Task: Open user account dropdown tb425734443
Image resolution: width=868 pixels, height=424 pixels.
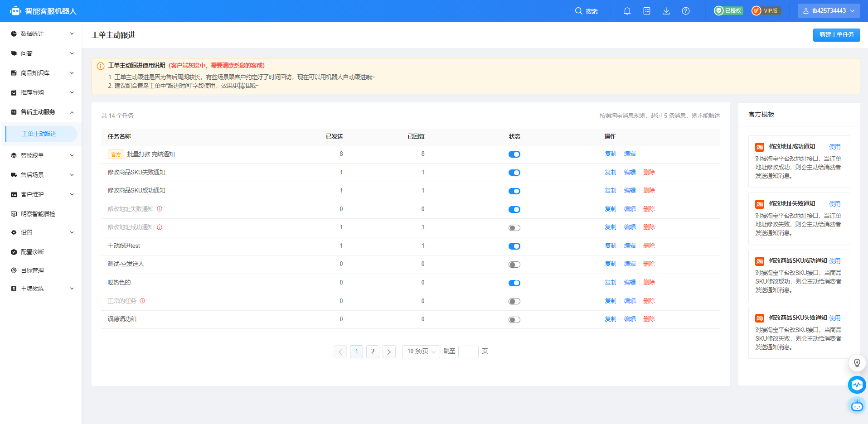Action: tap(829, 11)
